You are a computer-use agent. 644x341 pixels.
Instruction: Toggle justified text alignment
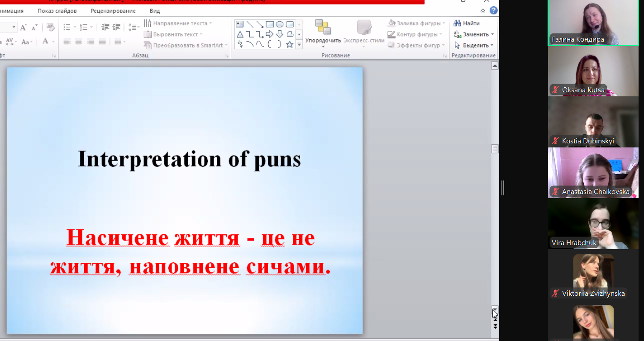tap(102, 42)
